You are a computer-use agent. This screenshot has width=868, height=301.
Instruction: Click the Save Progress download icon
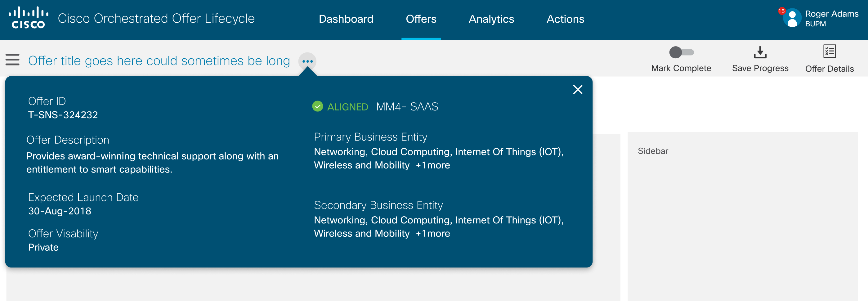(760, 52)
